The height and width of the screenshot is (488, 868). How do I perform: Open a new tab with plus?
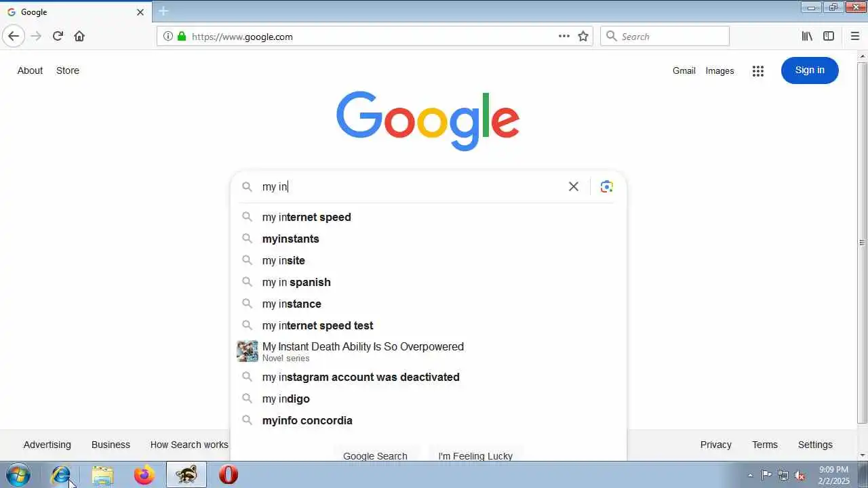point(163,11)
